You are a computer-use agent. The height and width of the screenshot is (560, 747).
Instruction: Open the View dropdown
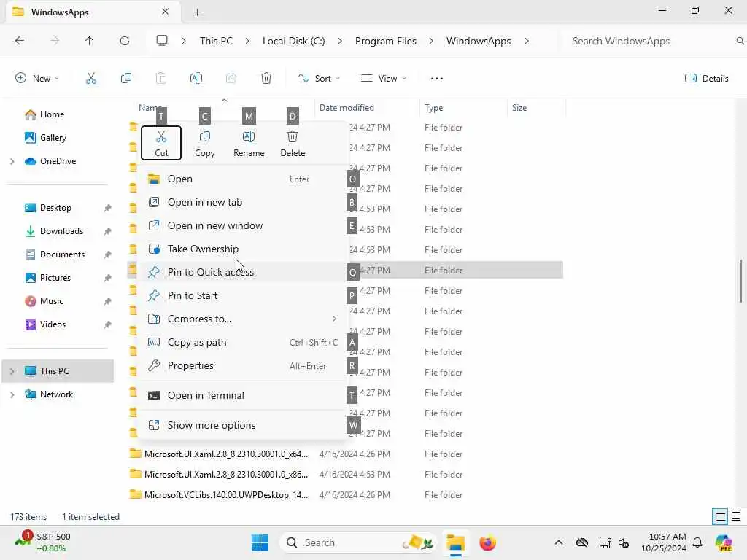tap(384, 79)
